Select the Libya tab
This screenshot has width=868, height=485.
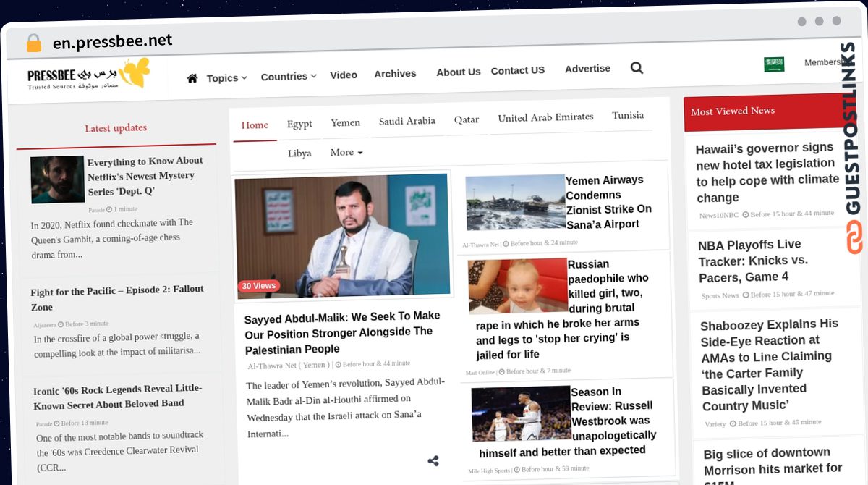299,153
